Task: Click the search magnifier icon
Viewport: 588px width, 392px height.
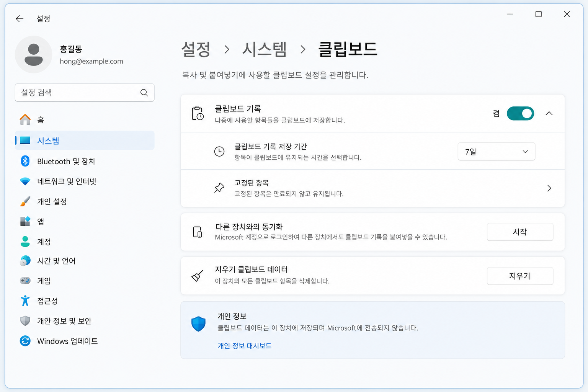Action: [144, 93]
